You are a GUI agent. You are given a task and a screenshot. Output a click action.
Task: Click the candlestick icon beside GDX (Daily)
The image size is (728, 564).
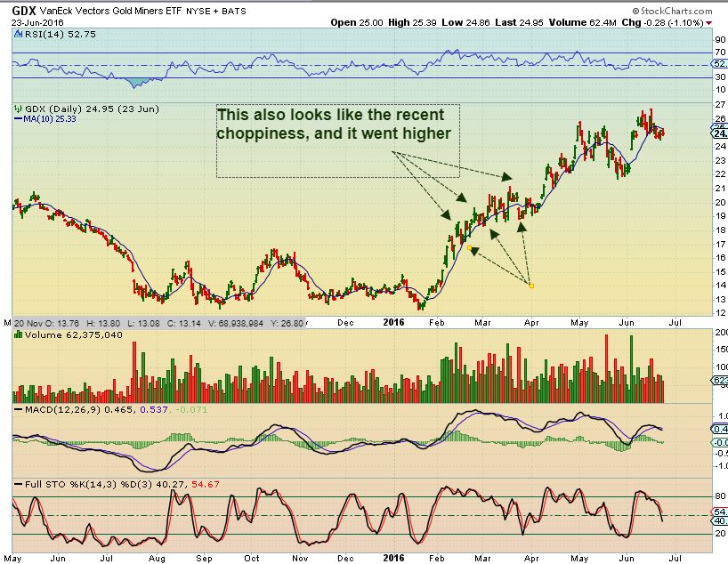click(18, 109)
